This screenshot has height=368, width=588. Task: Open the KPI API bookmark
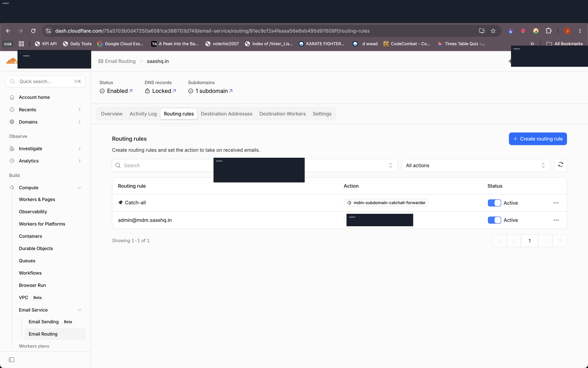pyautogui.click(x=45, y=44)
